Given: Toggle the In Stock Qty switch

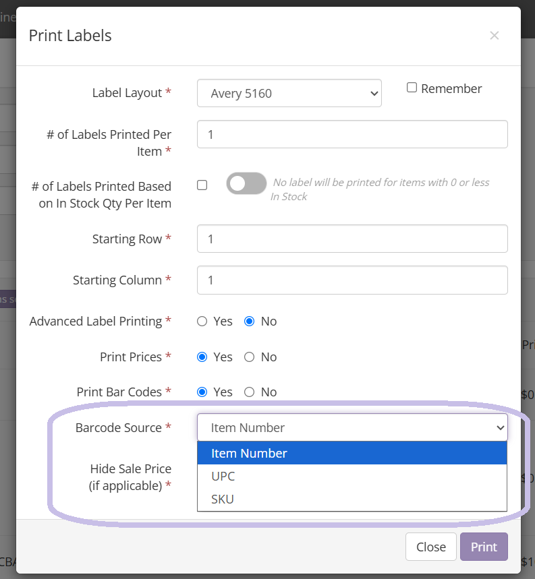Looking at the screenshot, I should [x=246, y=184].
